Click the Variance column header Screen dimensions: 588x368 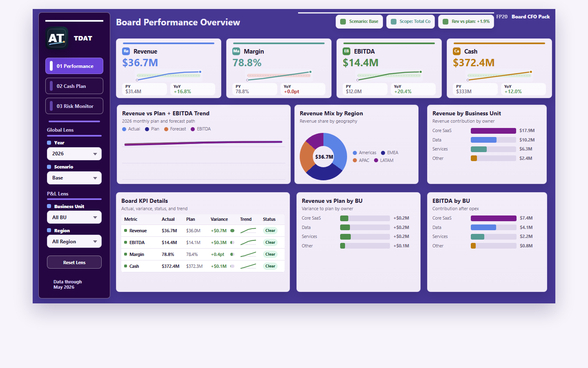(x=219, y=219)
